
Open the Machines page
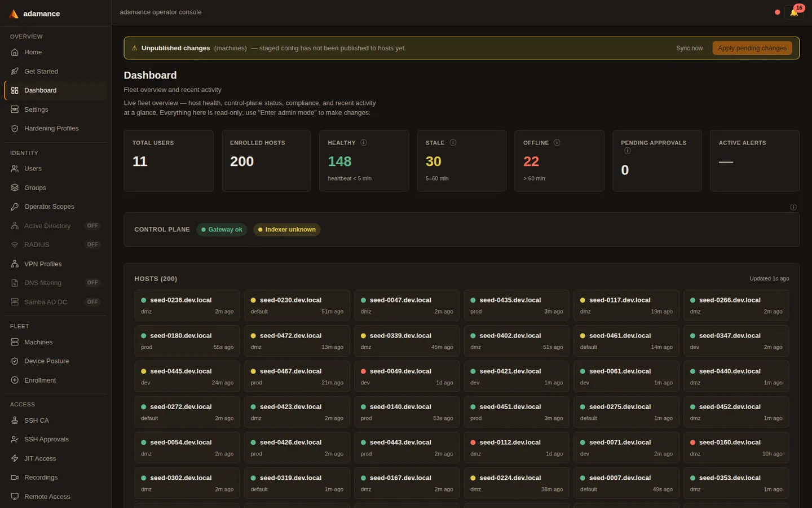pos(55,342)
